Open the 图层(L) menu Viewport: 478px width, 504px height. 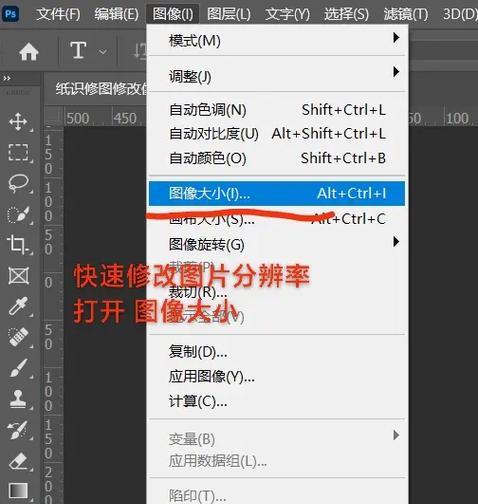229,14
